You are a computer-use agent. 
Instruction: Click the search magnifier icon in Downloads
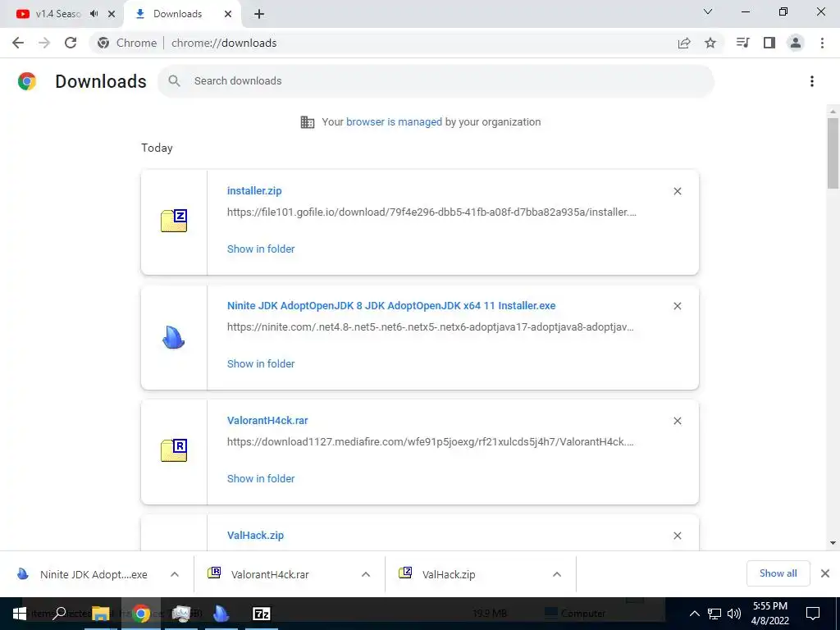click(x=174, y=81)
